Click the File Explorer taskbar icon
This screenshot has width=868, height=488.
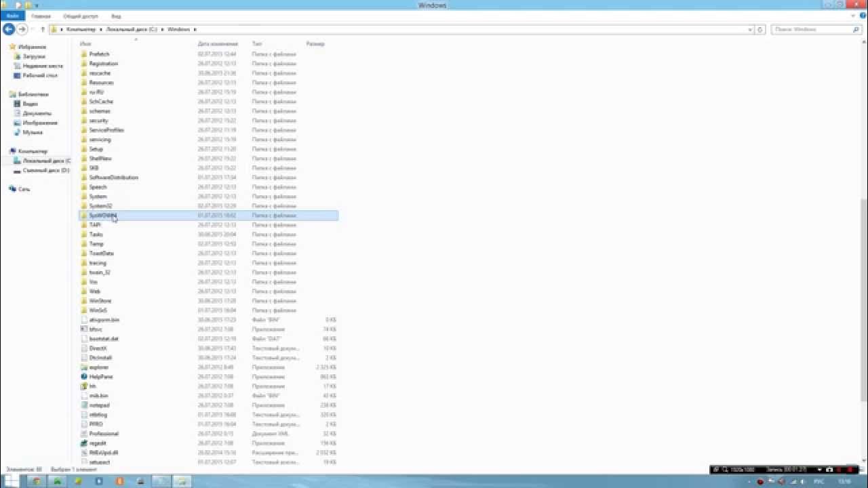click(182, 481)
